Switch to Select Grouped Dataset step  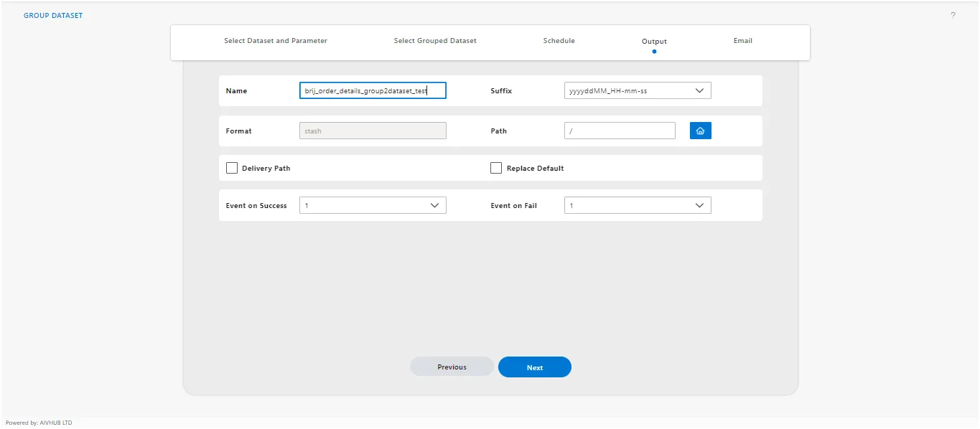435,41
